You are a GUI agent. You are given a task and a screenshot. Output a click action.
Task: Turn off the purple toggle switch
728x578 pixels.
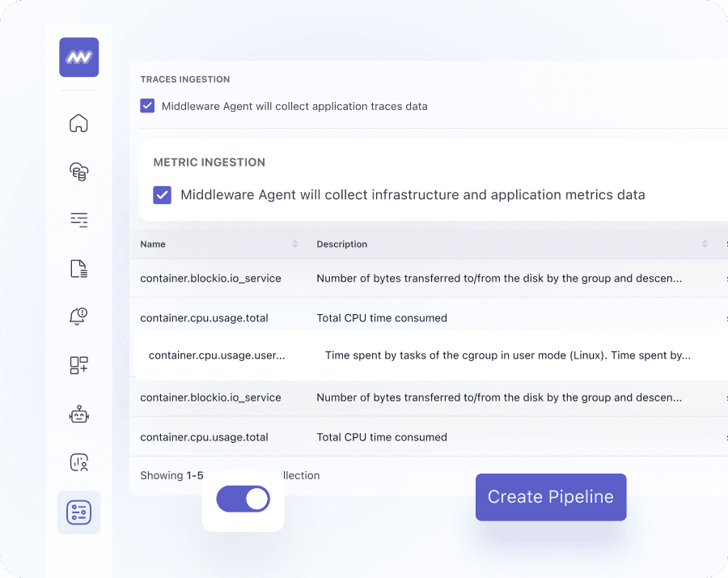coord(243,499)
